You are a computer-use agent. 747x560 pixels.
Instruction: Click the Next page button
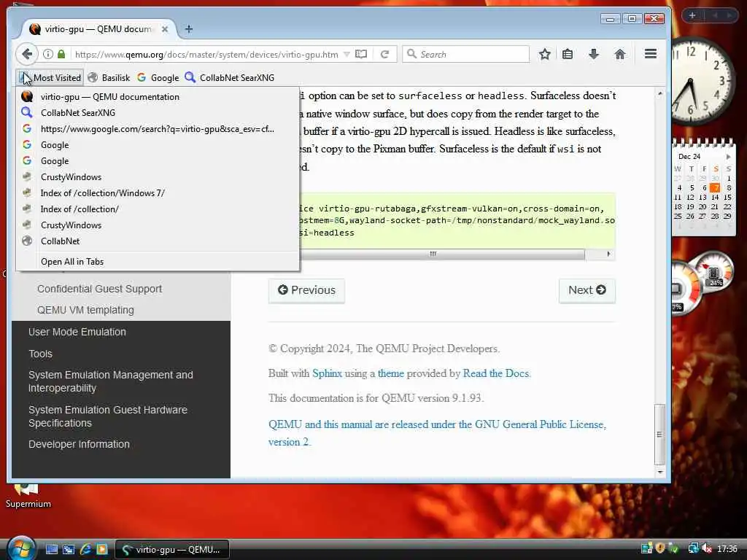tap(587, 290)
